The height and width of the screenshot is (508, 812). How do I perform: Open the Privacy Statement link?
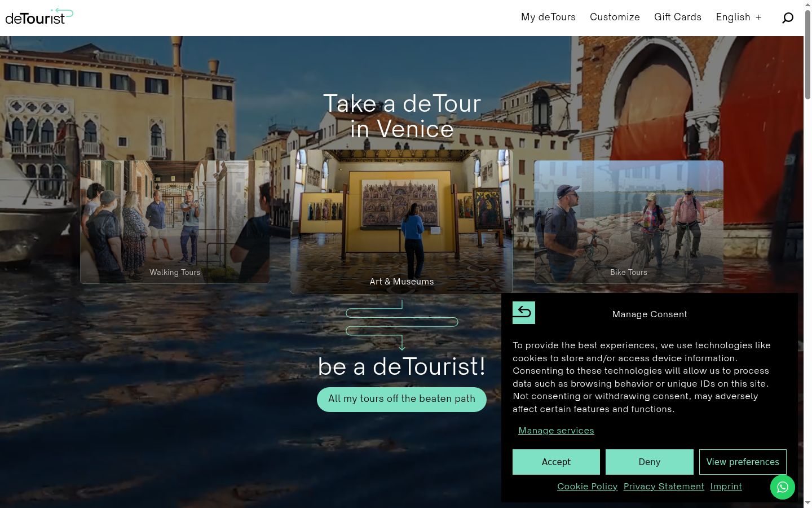664,487
